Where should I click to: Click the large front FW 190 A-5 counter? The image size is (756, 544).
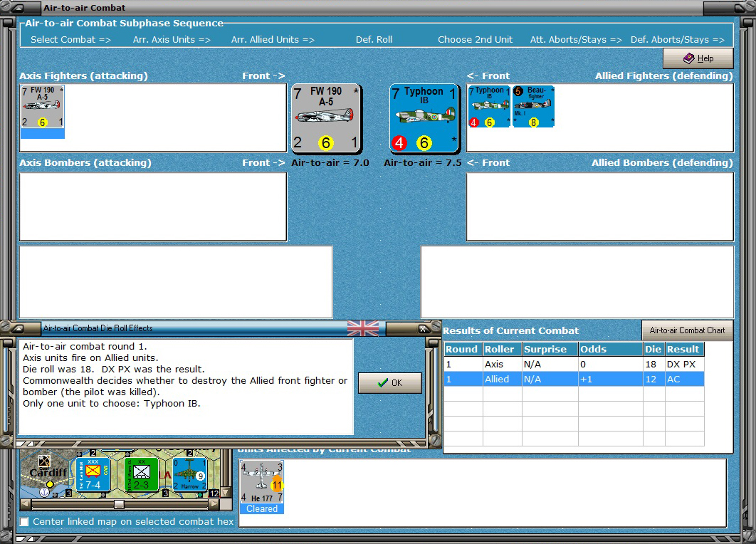pos(327,118)
